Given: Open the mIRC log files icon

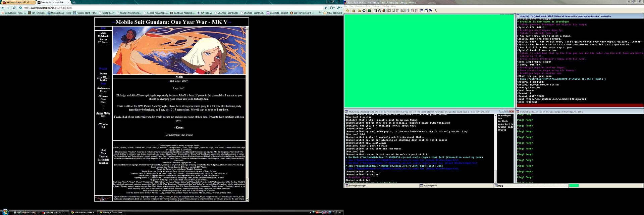Looking at the screenshot, I should click(407, 10).
